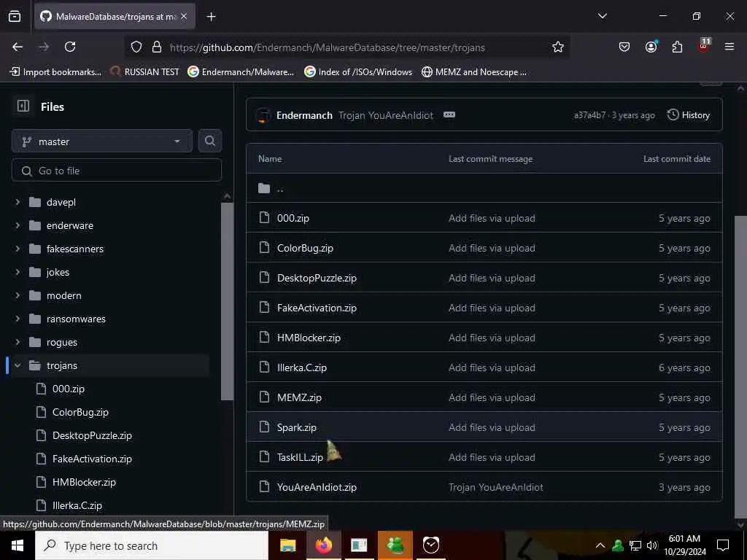Image resolution: width=747 pixels, height=560 pixels.
Task: Open the extension icon with the 11 badge
Action: point(704,46)
